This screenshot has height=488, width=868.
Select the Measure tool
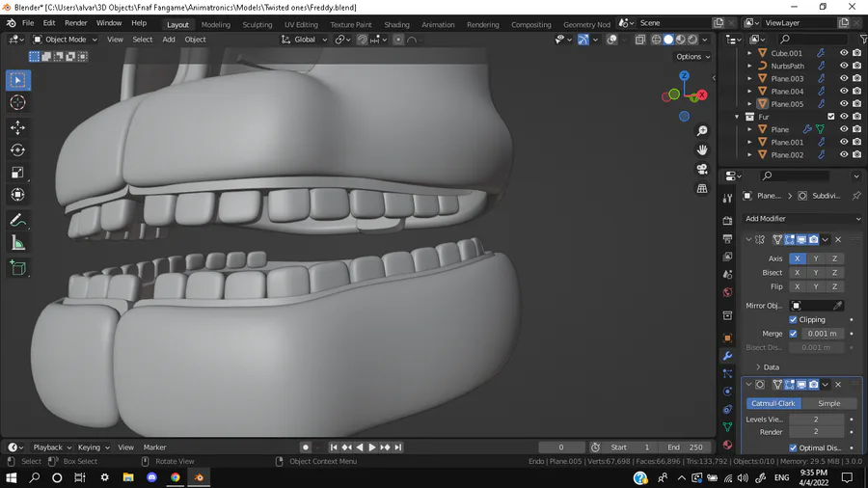coord(17,243)
